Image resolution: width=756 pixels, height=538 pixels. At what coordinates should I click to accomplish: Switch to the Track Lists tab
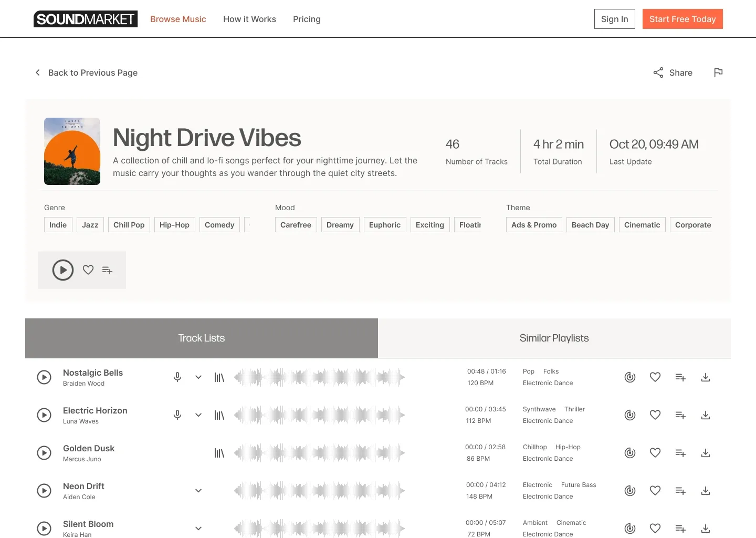(x=202, y=338)
